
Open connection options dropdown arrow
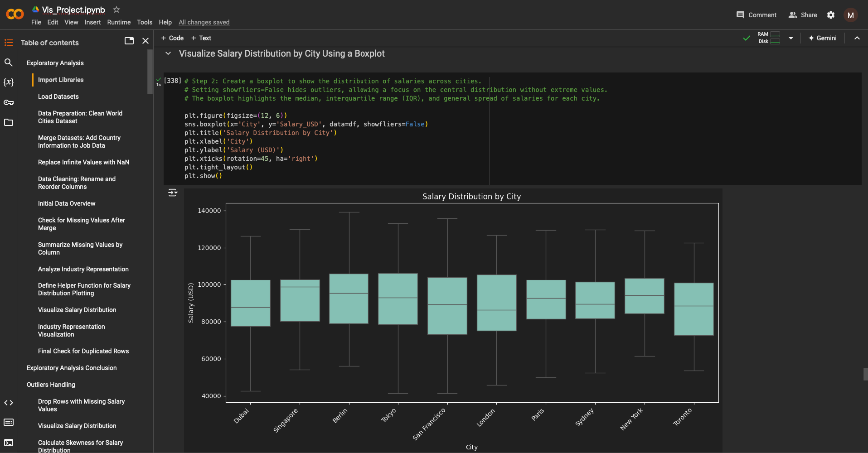click(791, 38)
